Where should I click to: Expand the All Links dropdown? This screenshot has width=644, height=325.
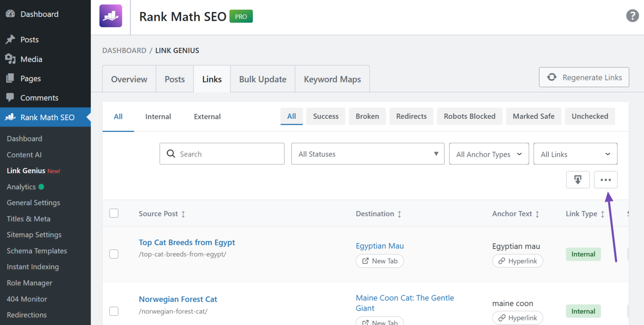pyautogui.click(x=575, y=154)
